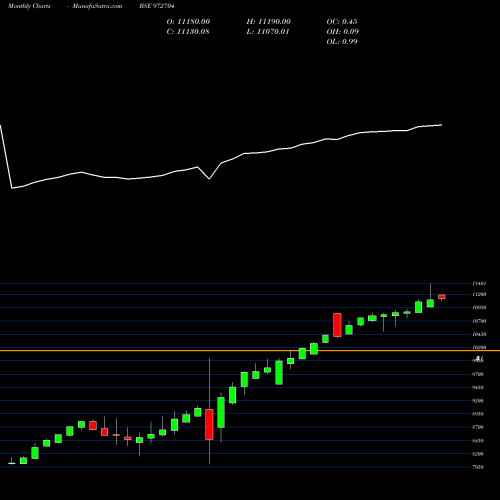Click the 'OH: 0.09' reading

[342, 32]
